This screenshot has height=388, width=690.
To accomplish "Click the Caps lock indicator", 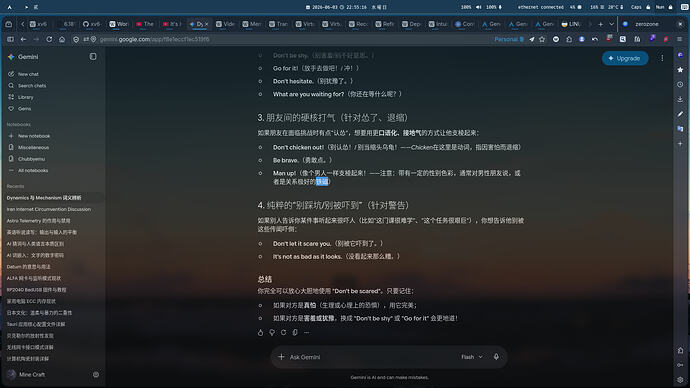I will coord(640,7).
